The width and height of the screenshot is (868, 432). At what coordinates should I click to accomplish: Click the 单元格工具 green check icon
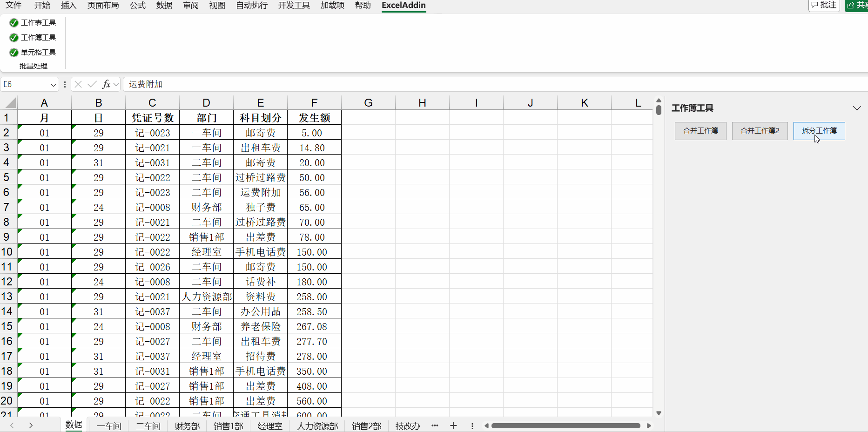tap(14, 53)
